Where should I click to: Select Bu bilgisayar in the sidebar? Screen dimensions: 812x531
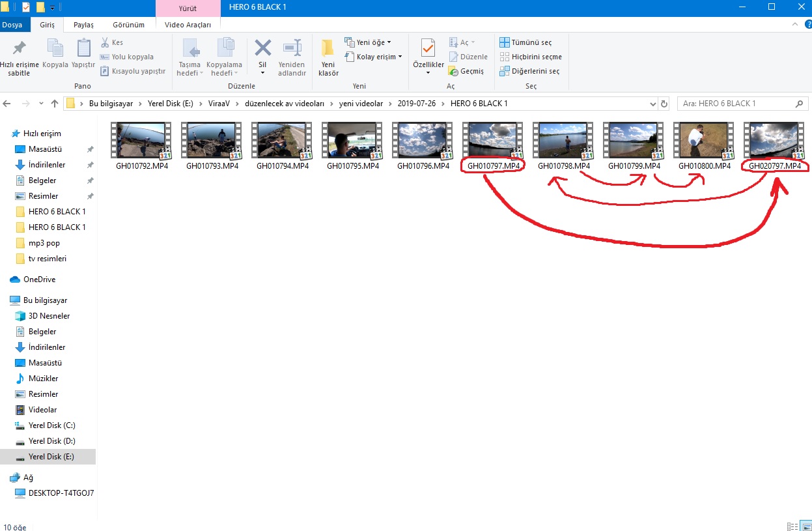coord(45,300)
